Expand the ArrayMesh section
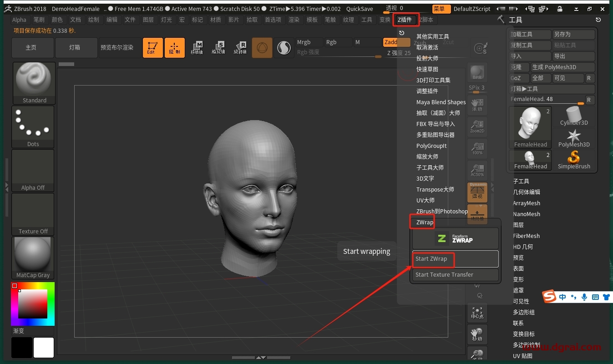Image resolution: width=613 pixels, height=364 pixels. coord(527,203)
